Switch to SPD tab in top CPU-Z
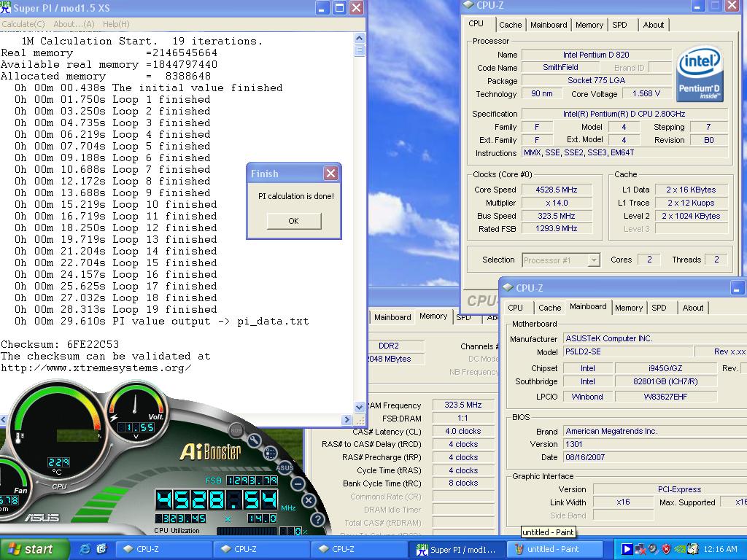Screen dimensions: 747x560 click(x=619, y=25)
